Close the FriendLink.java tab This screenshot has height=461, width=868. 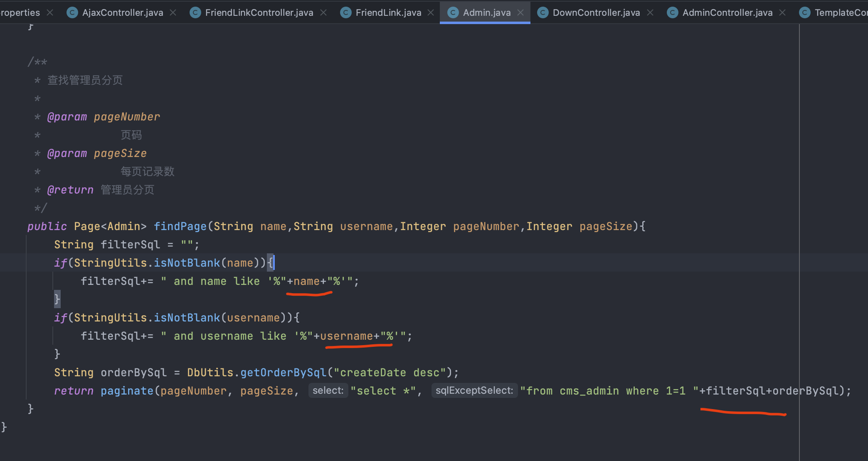click(x=431, y=12)
